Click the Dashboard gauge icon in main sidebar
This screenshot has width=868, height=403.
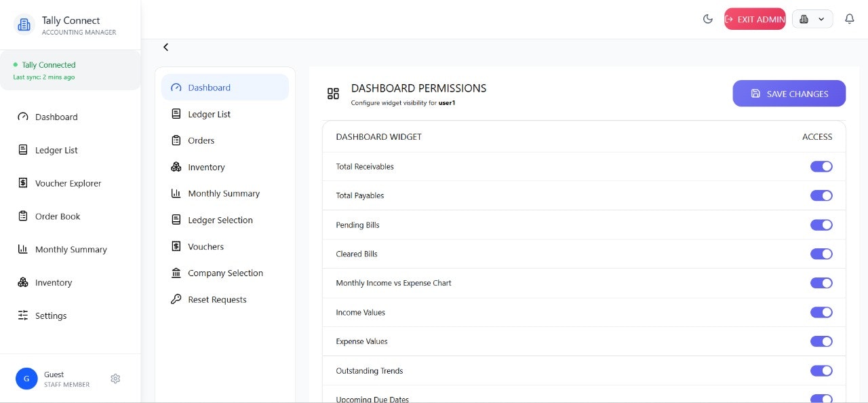click(23, 117)
